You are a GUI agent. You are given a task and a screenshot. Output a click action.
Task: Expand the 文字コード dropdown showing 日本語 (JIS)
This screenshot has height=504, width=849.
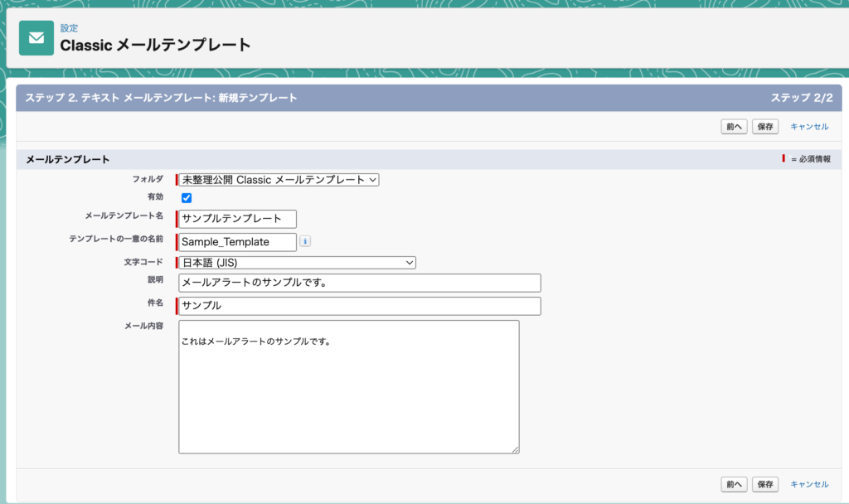297,263
